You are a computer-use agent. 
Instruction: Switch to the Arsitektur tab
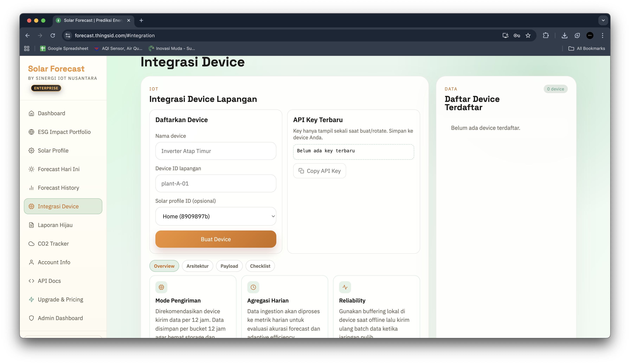pos(197,266)
